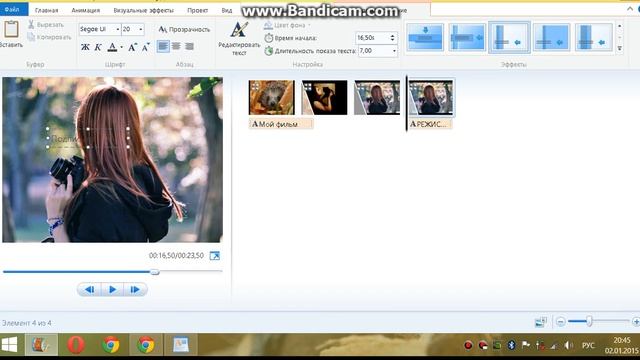Click the volume speaker tray icon
Viewport: 640px width, 360px height.
pyautogui.click(x=568, y=345)
